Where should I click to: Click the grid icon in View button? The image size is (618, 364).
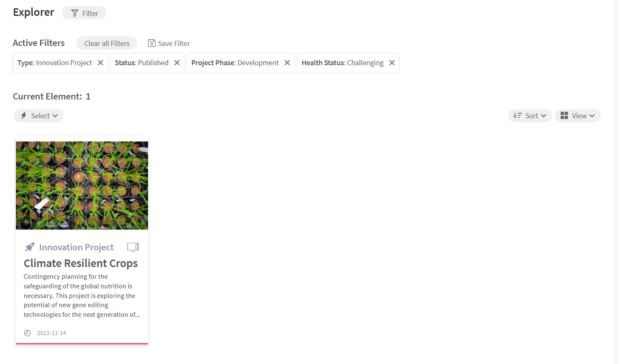564,116
